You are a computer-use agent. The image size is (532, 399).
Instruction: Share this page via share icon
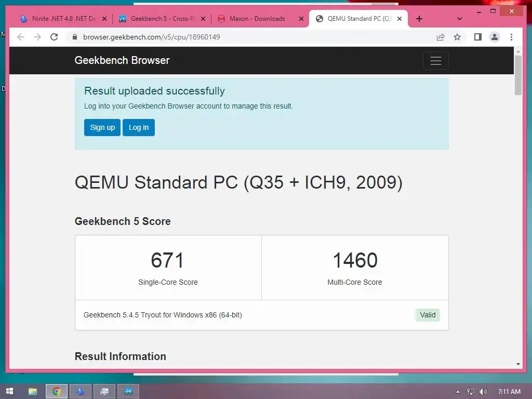(441, 37)
